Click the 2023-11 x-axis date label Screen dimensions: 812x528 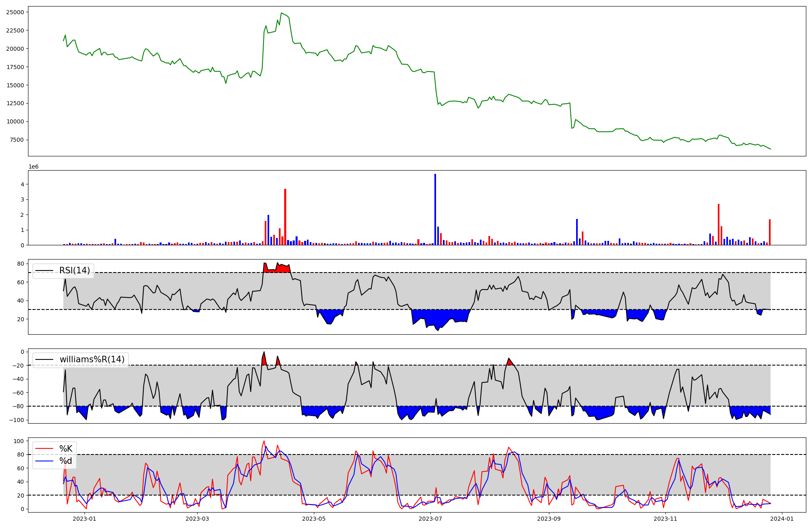tap(666, 519)
